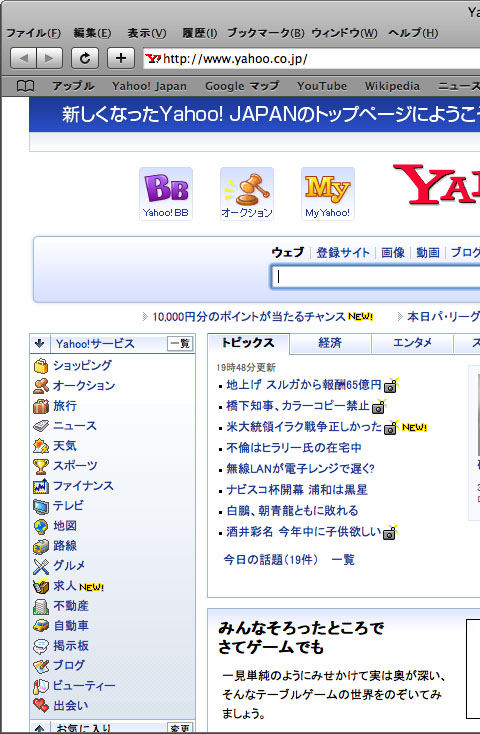Open the ウィンドウ(W) menu
Screen dimensions: 480x734
tap(345, 33)
